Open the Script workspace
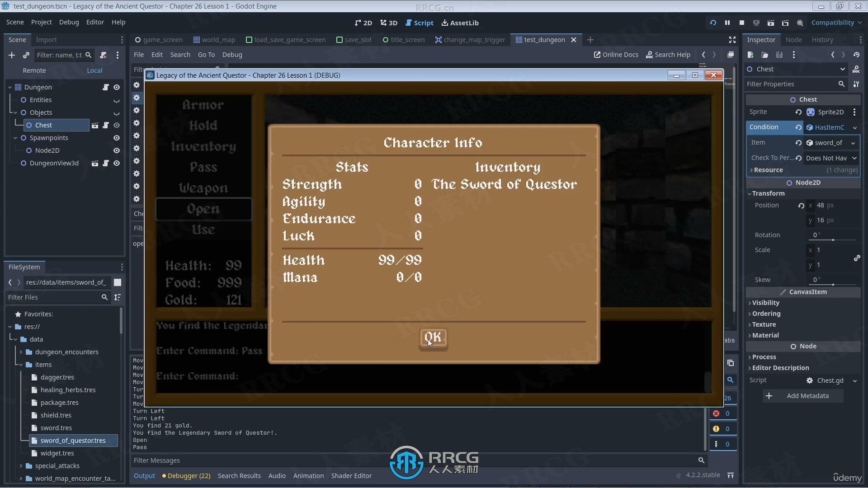 coord(420,23)
